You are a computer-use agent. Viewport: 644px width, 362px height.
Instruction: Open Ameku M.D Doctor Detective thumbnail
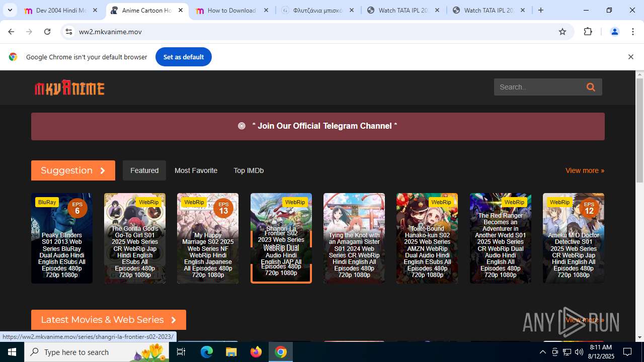pos(574,238)
